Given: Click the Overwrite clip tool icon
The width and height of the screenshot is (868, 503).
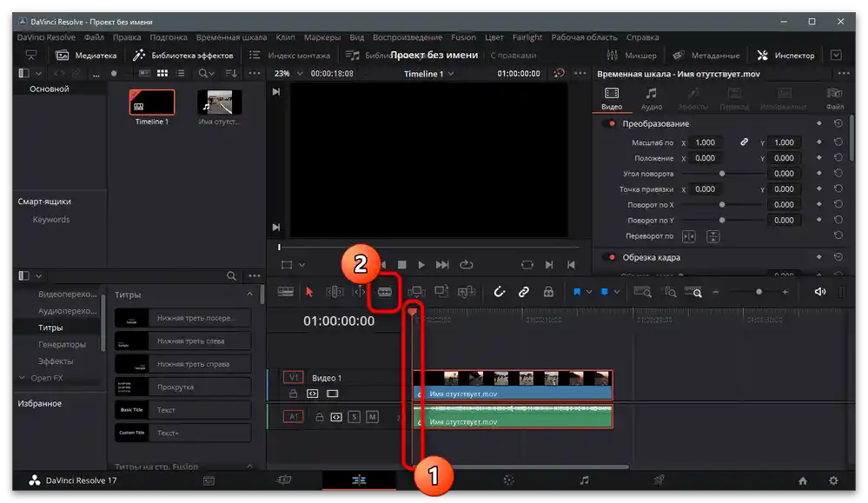Looking at the screenshot, I should point(441,291).
